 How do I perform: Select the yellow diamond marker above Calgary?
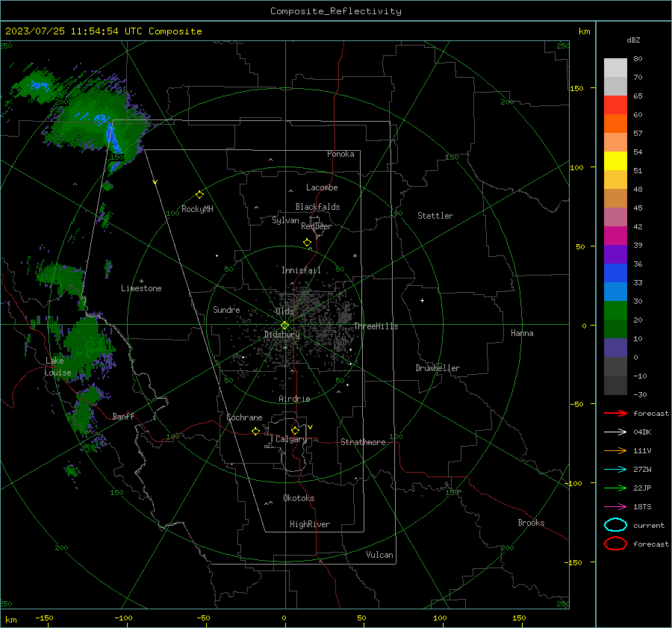295,430
